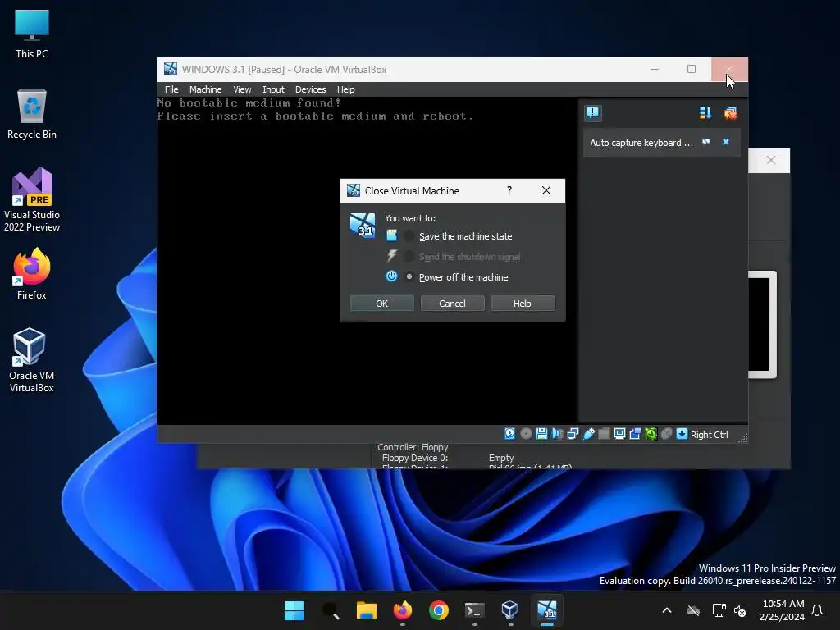The height and width of the screenshot is (630, 840).
Task: Close the Close Virtual Machine dialog with X
Action: (546, 190)
